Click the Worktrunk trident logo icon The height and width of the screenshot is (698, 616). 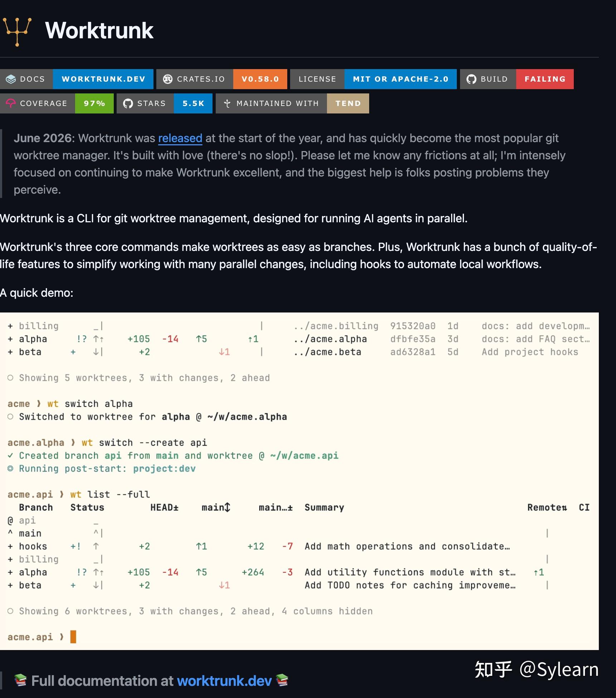point(17,31)
